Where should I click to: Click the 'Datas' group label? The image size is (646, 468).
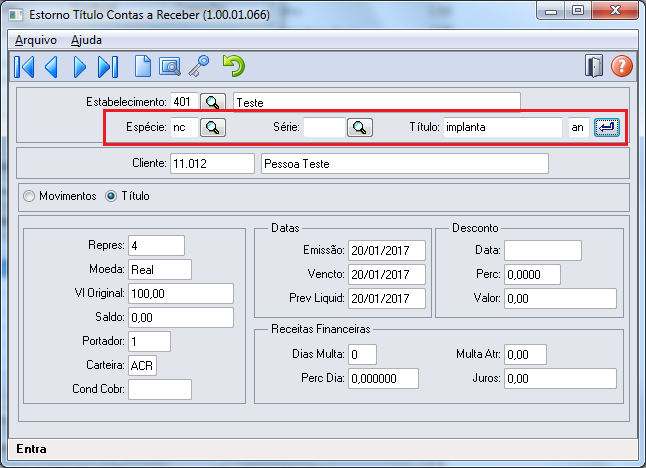coord(285,228)
